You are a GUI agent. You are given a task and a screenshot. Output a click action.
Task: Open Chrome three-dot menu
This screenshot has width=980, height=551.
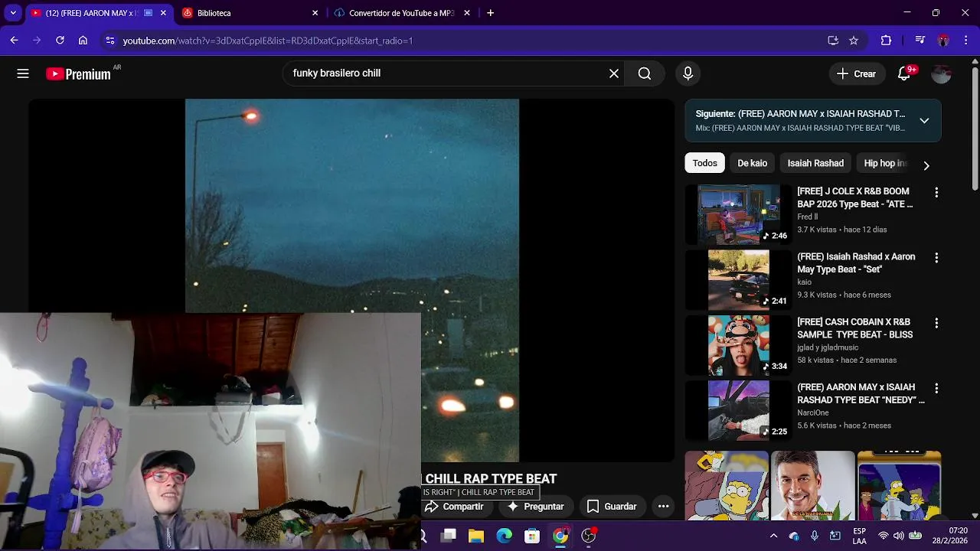pos(966,41)
